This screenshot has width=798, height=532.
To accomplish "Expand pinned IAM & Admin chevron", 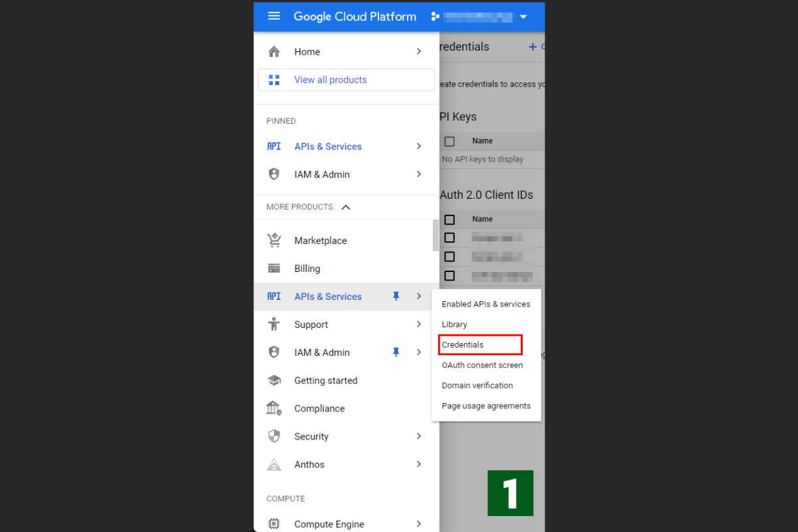I will tap(419, 174).
